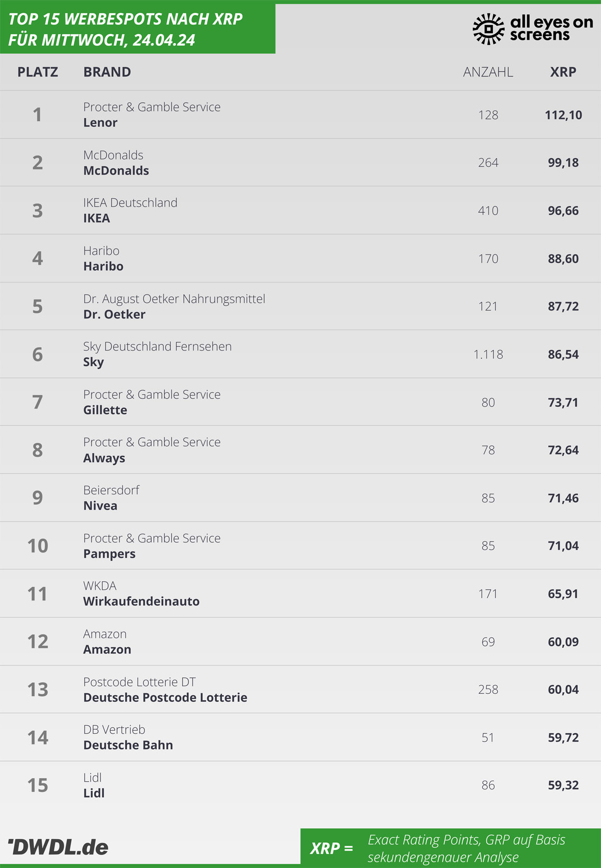
Task: Select the BRAND column header
Action: click(107, 72)
